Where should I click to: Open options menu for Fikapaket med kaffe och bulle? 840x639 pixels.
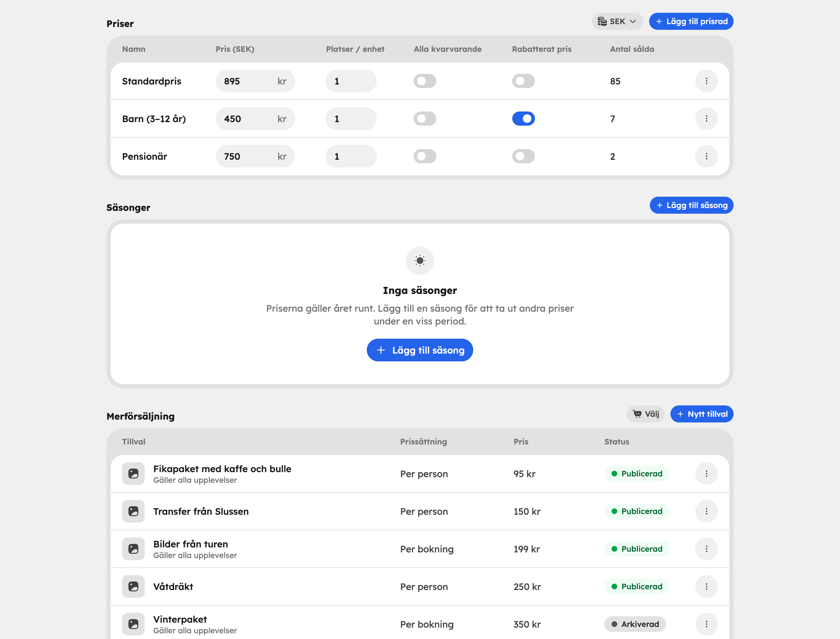[x=706, y=474]
